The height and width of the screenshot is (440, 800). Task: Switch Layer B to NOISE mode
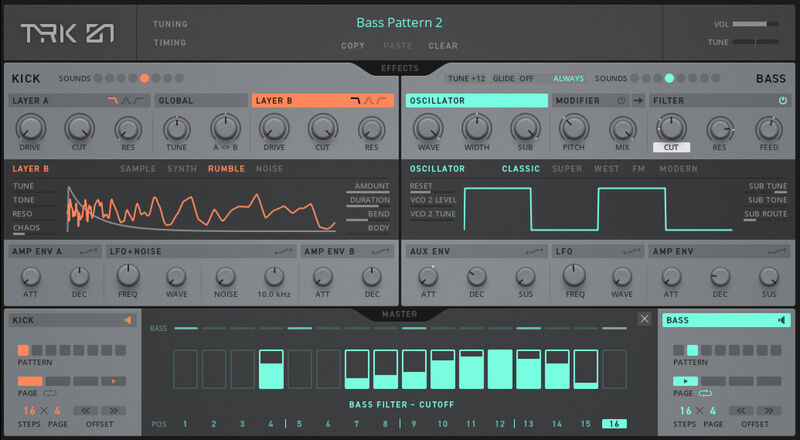tap(269, 168)
